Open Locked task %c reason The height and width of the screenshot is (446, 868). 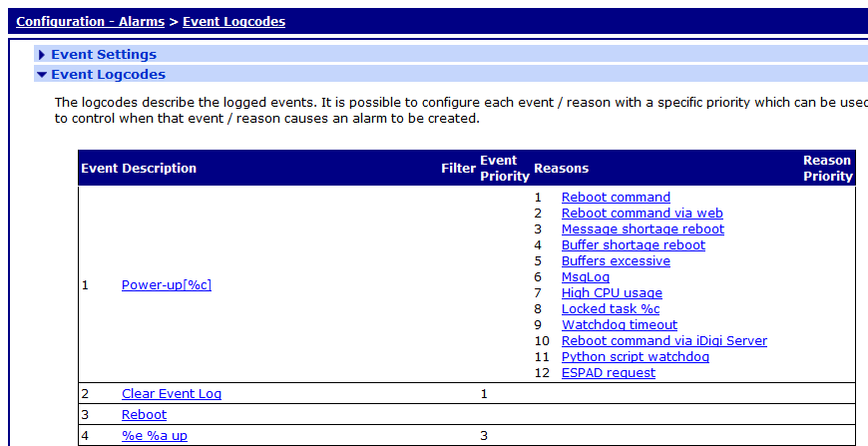(611, 309)
